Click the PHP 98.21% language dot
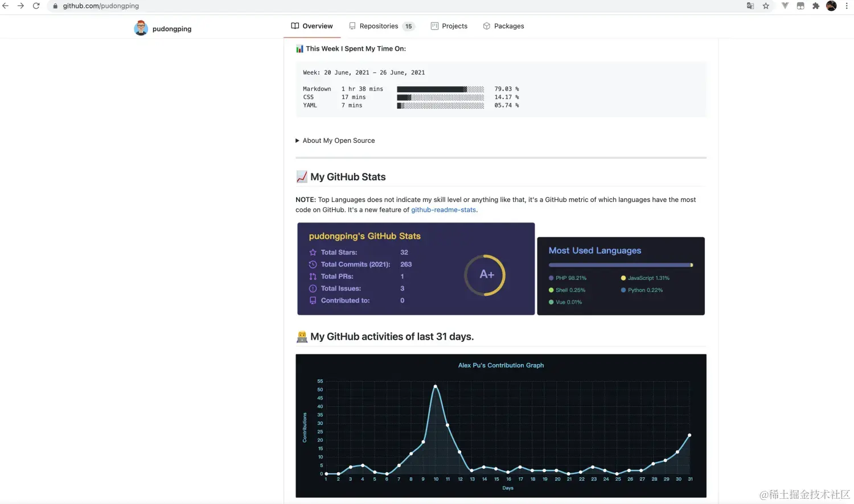854x504 pixels. click(x=551, y=278)
